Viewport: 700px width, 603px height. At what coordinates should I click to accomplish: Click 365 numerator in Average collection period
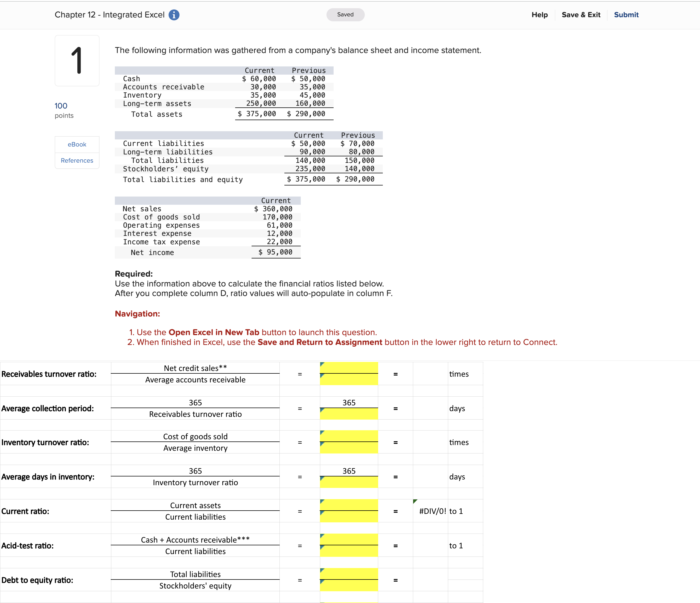[349, 402]
